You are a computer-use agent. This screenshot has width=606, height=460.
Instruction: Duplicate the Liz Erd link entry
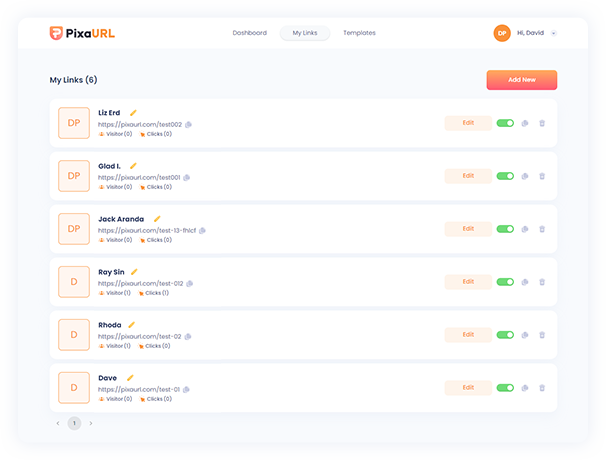pos(525,123)
